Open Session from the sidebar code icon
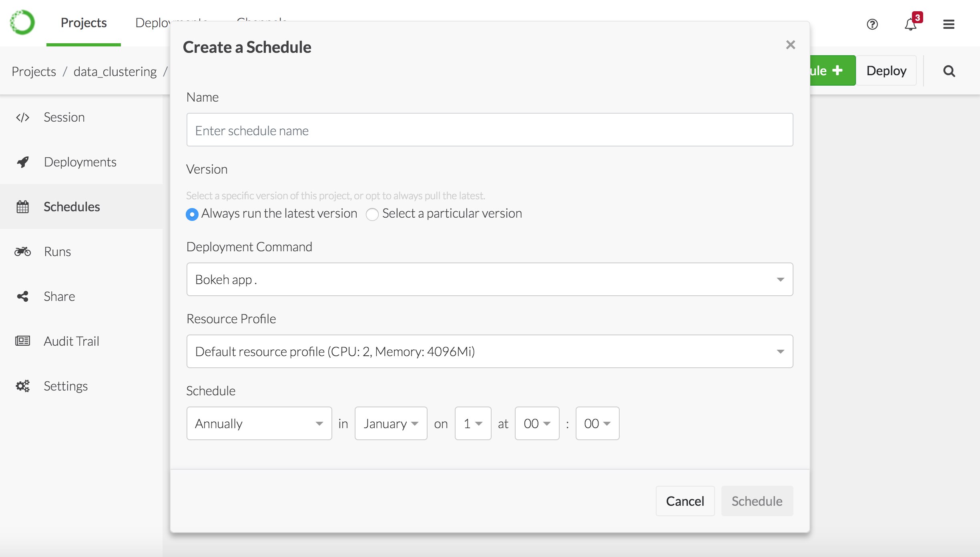The image size is (980, 557). point(23,117)
